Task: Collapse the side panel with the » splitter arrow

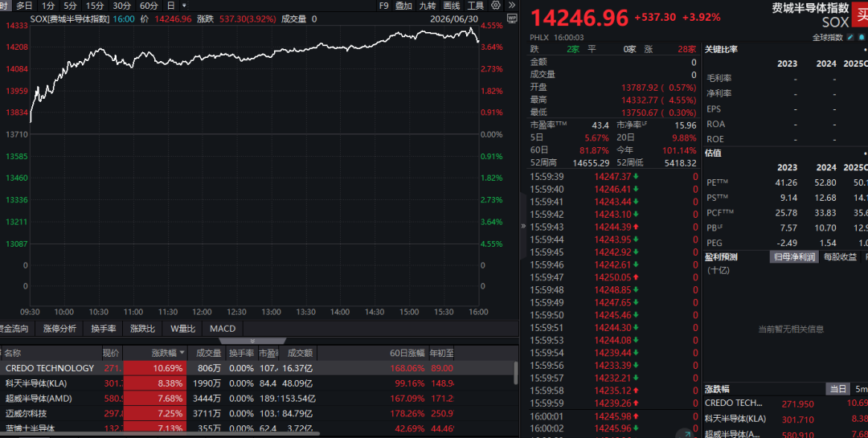Action: (523, 226)
